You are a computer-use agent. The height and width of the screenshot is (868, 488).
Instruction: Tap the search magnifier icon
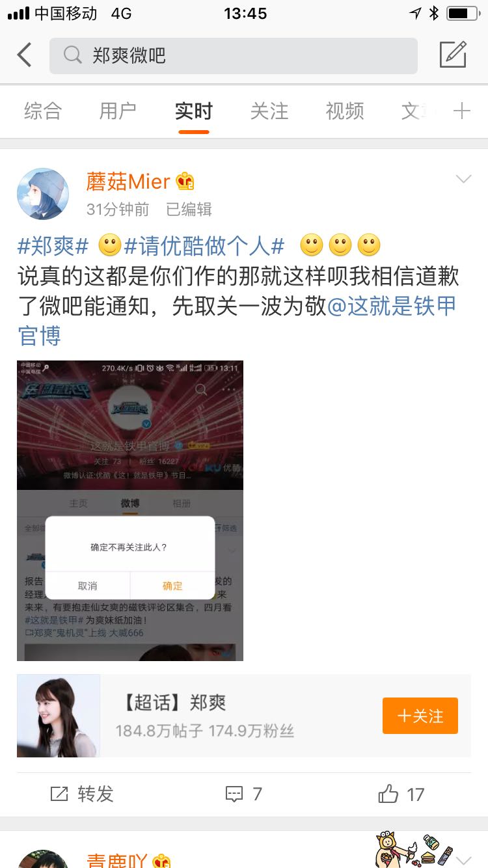72,55
